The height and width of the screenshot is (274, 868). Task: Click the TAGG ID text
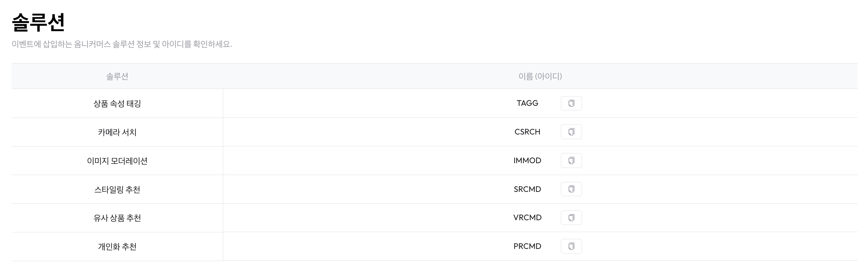tap(527, 103)
